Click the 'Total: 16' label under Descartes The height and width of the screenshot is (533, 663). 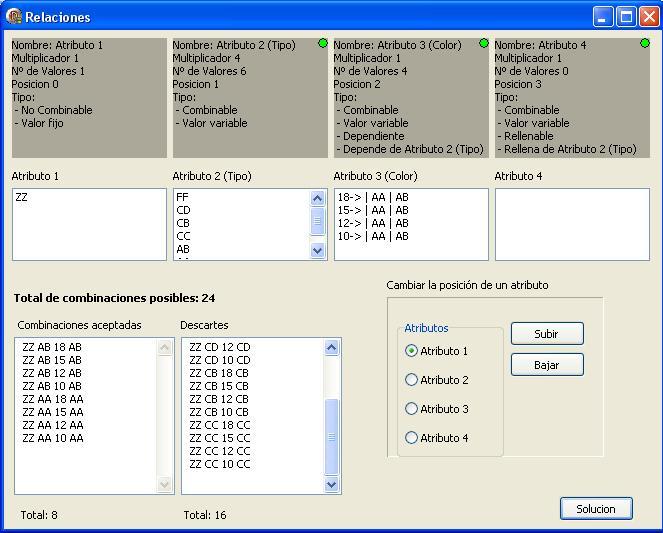pyautogui.click(x=205, y=515)
